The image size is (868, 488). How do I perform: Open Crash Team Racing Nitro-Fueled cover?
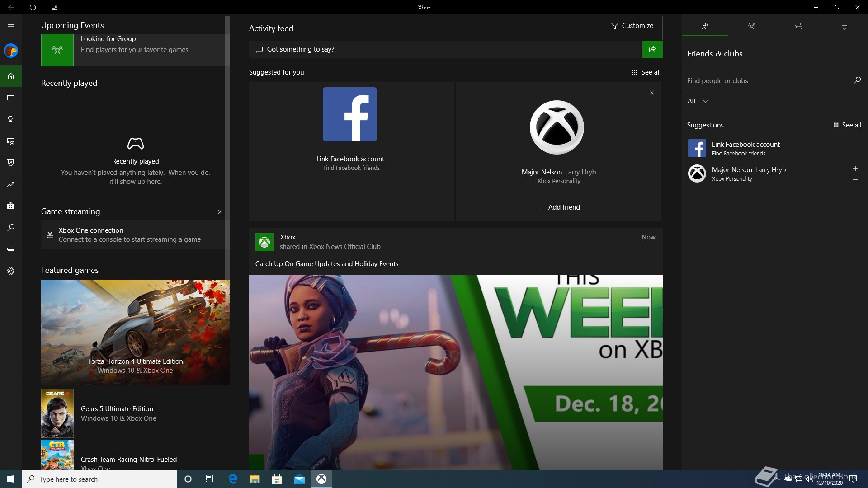pyautogui.click(x=57, y=455)
